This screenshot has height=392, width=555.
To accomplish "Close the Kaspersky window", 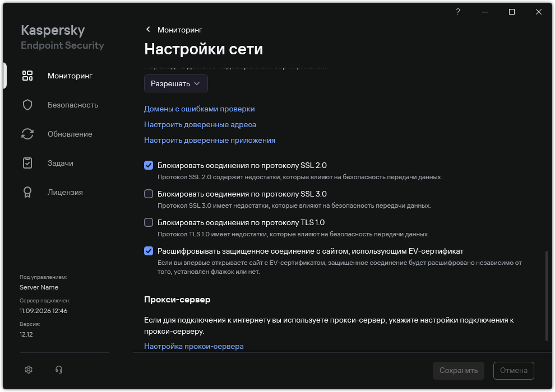I will pos(538,12).
